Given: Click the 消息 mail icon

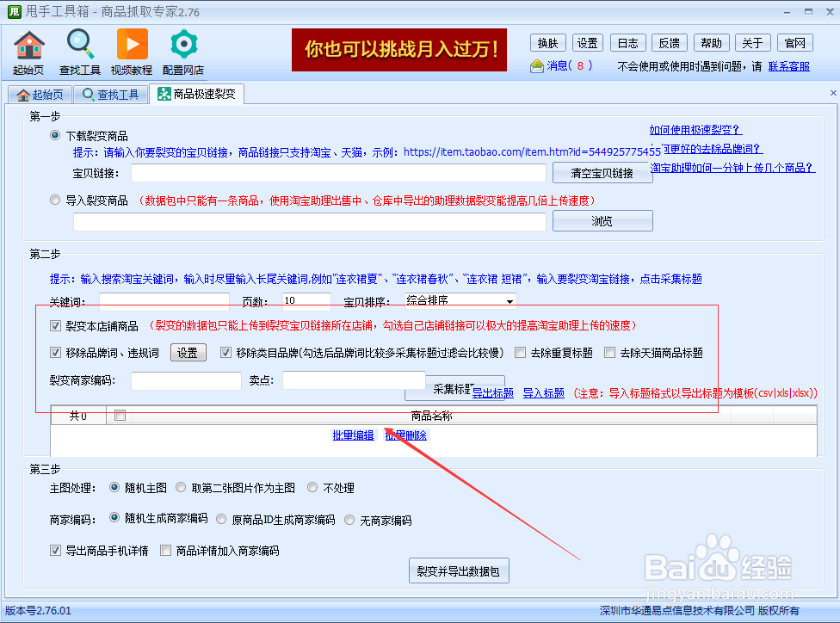Looking at the screenshot, I should (x=537, y=66).
